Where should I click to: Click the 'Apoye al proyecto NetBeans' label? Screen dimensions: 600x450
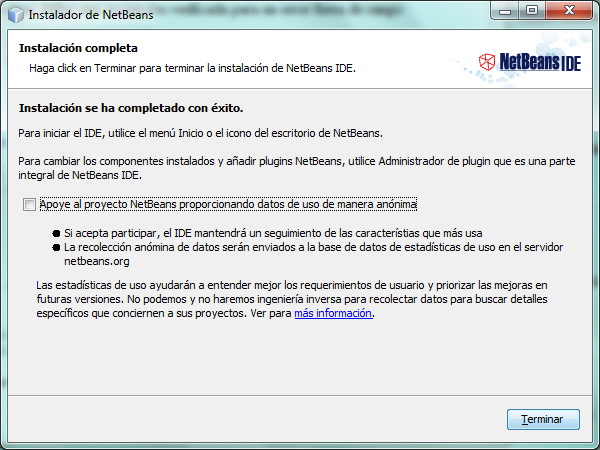[228, 204]
